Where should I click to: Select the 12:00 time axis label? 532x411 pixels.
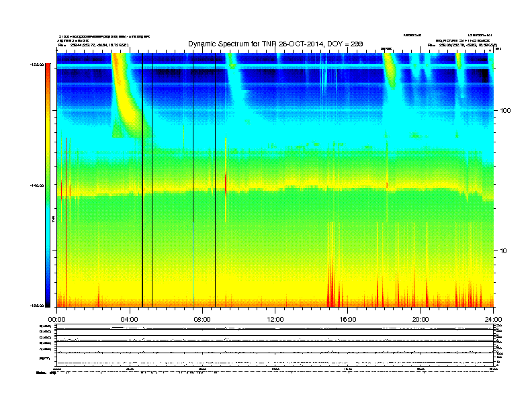[x=275, y=320]
